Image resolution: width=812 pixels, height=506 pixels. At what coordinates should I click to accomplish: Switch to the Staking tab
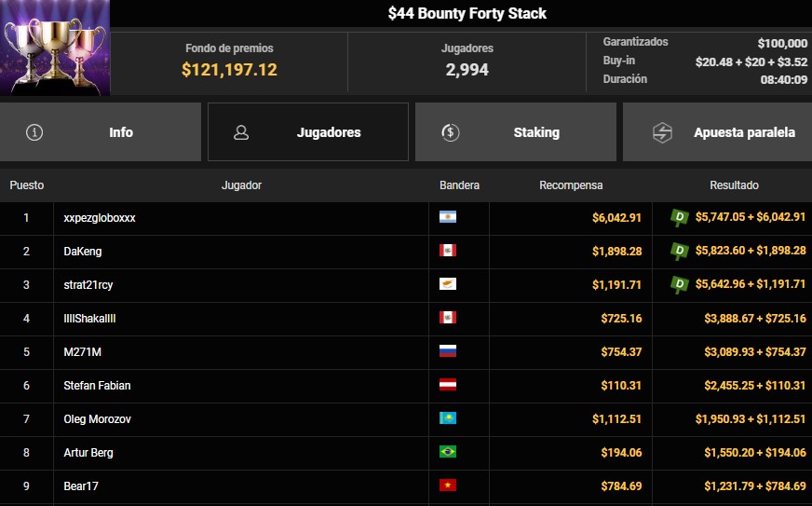(x=516, y=132)
